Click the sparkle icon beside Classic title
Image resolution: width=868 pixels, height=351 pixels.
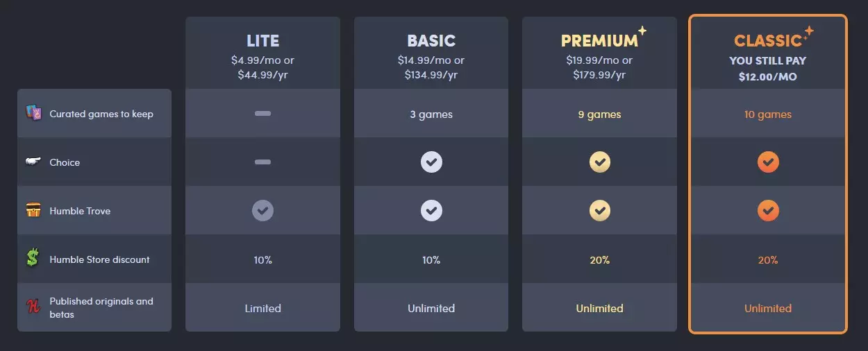coord(808,32)
